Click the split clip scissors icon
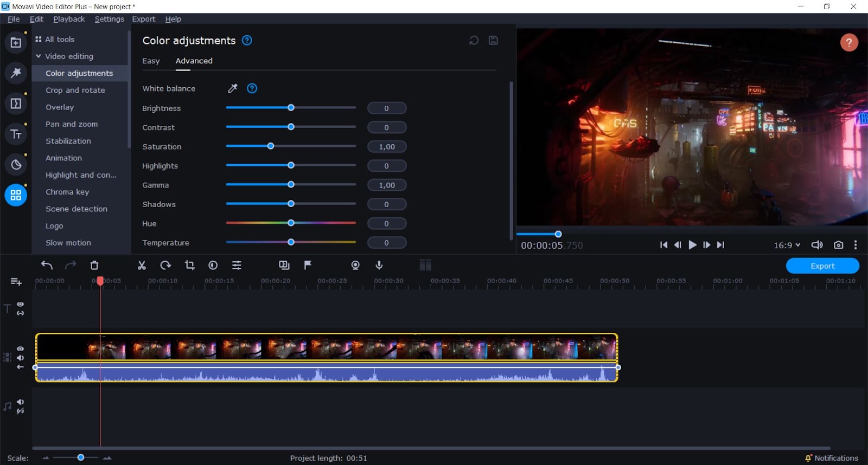Image resolution: width=868 pixels, height=465 pixels. (142, 265)
